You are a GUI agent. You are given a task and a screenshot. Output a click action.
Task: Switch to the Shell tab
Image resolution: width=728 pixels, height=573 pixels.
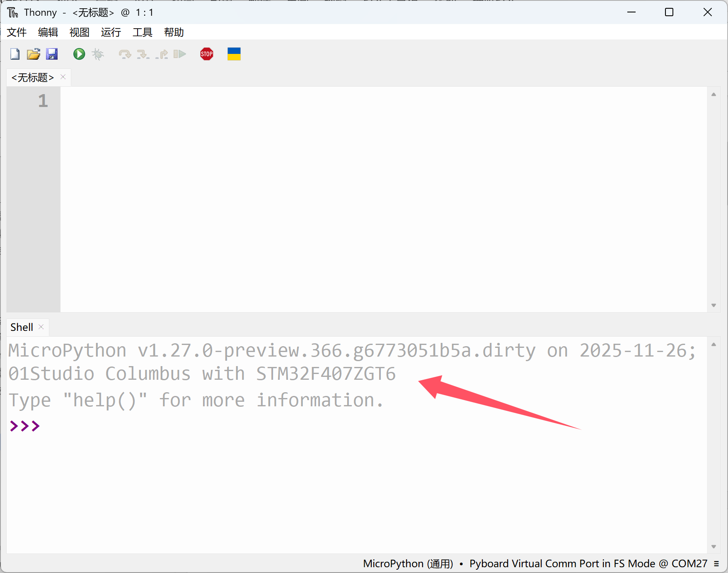21,327
